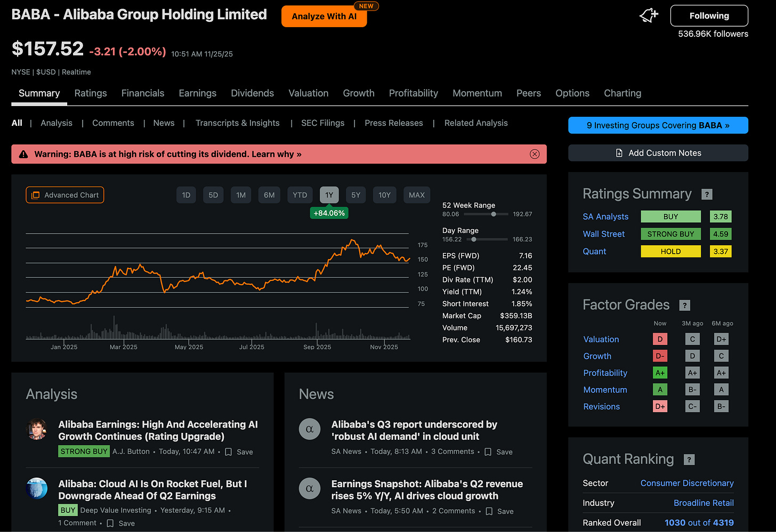Viewport: 776px width, 532px height.
Task: Open Valuation factor grade link
Action: pyautogui.click(x=601, y=340)
